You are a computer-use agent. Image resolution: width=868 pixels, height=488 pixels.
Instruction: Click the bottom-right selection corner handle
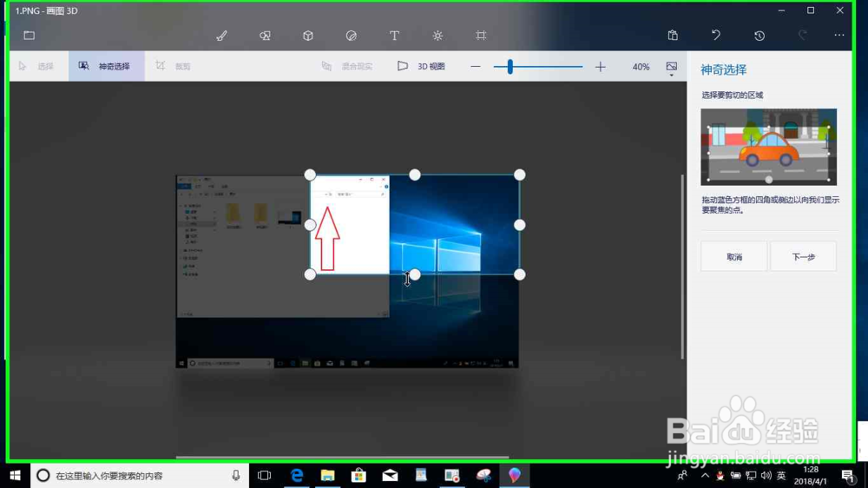point(519,274)
